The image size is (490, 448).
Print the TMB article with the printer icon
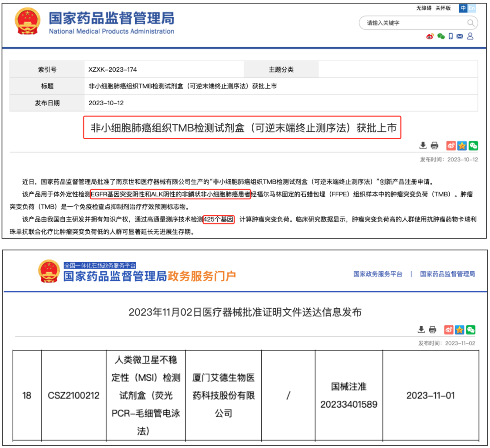click(434, 146)
